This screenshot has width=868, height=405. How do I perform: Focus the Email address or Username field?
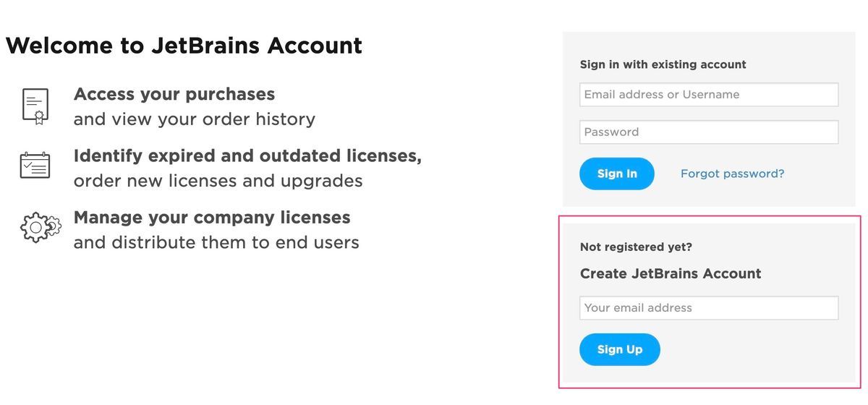(709, 95)
